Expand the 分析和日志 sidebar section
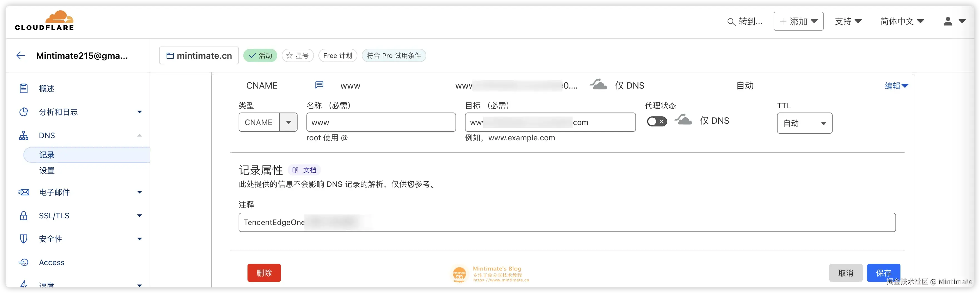Viewport: 980px width, 293px height. click(x=140, y=112)
